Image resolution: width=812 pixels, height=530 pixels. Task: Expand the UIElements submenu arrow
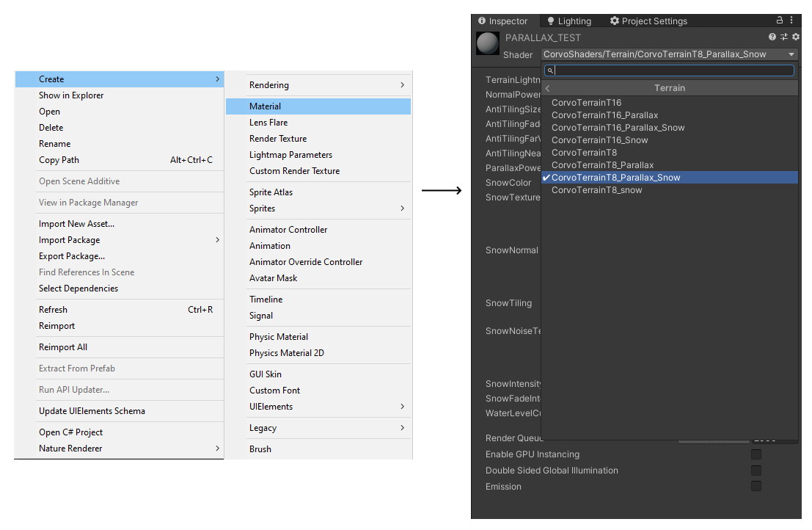(403, 407)
